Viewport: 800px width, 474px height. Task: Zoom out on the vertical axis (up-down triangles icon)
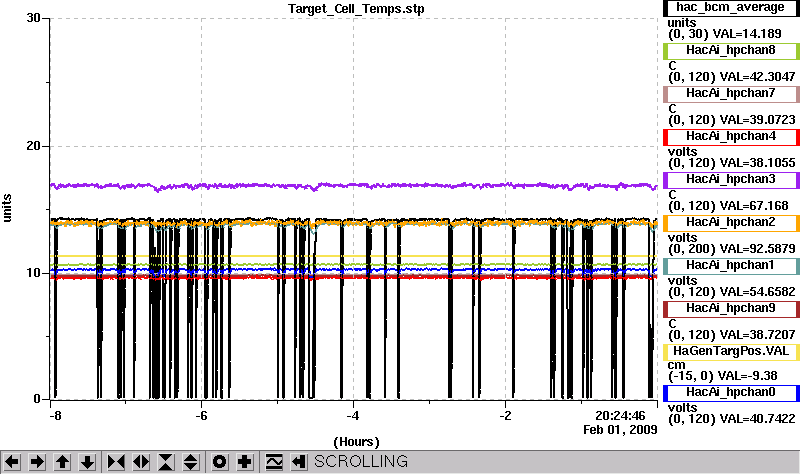pyautogui.click(x=191, y=462)
